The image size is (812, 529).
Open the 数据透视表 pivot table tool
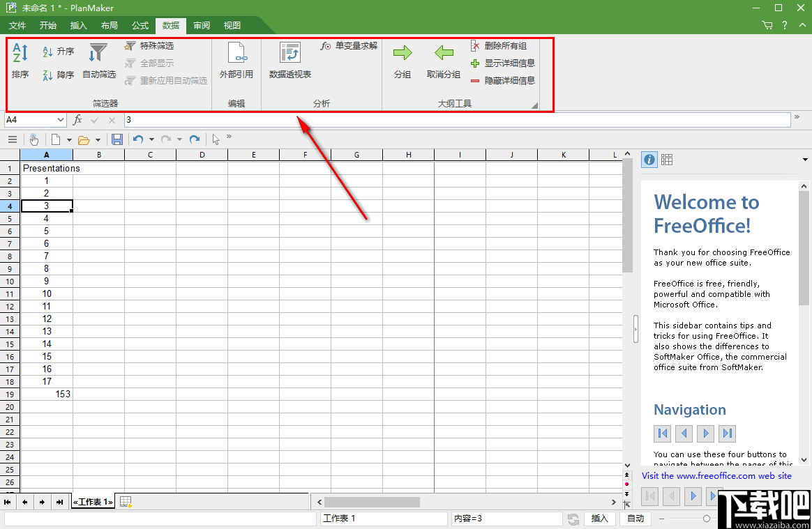290,61
